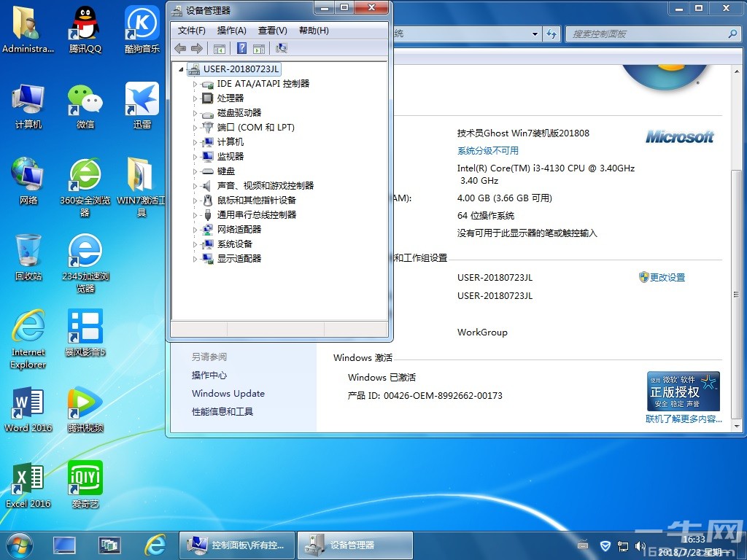
Task: Click the 更改设置 link
Action: pyautogui.click(x=667, y=277)
